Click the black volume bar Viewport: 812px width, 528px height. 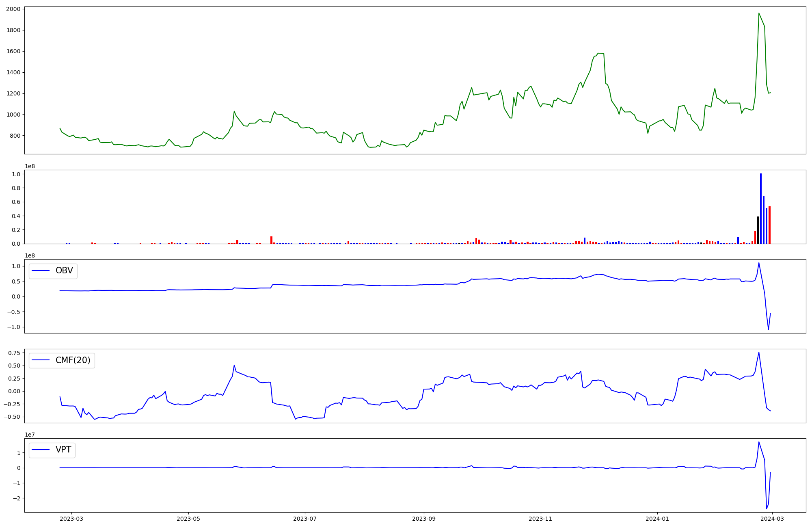[x=758, y=230]
